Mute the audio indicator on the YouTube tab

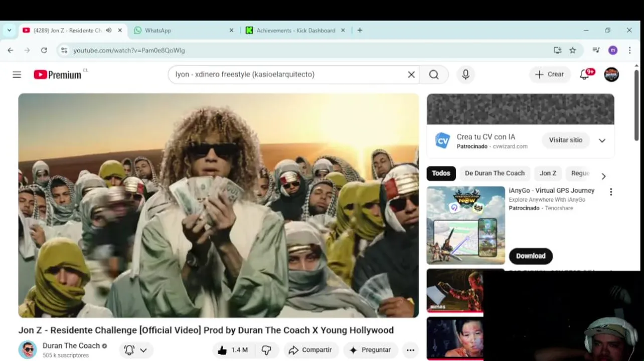(x=109, y=30)
